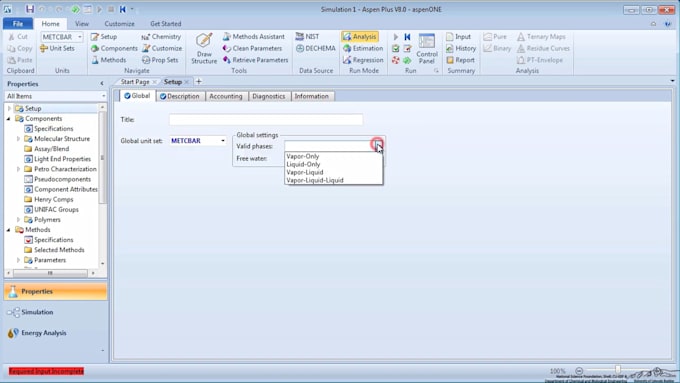Click the navigation tree horizontal scrollbar
This screenshot has height=383, width=680.
(x=50, y=273)
